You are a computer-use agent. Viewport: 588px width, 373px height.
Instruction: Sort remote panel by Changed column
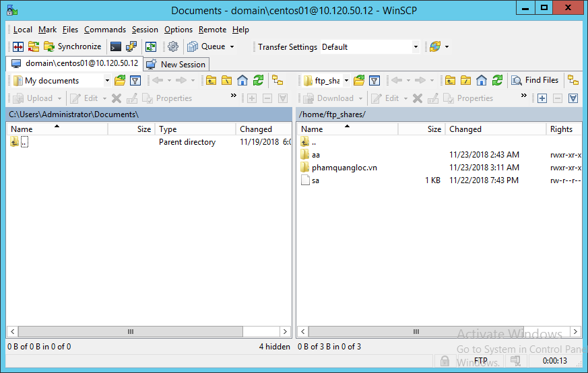496,129
